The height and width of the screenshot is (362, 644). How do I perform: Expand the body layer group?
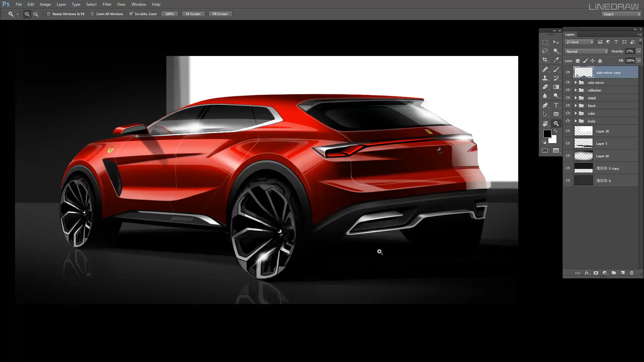click(x=576, y=121)
